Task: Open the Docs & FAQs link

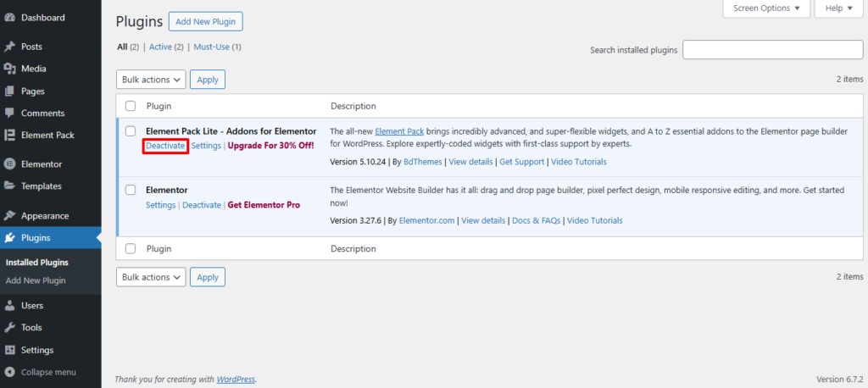Action: tap(537, 220)
